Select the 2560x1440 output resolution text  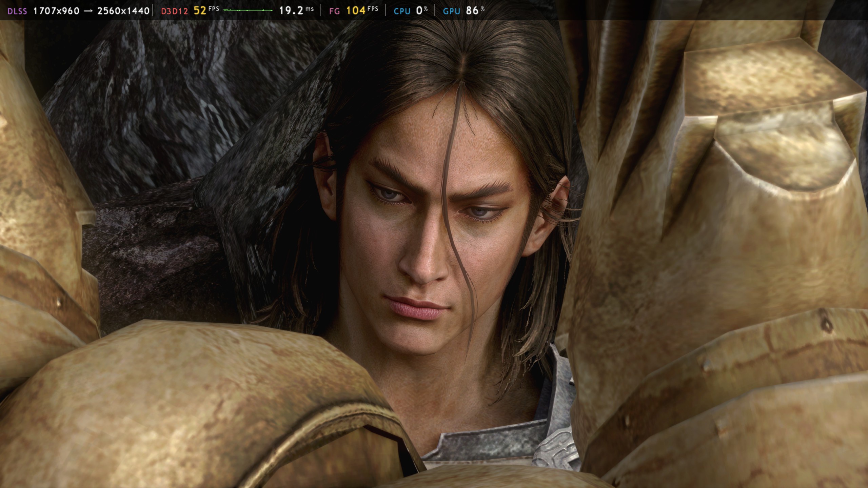[x=123, y=11]
